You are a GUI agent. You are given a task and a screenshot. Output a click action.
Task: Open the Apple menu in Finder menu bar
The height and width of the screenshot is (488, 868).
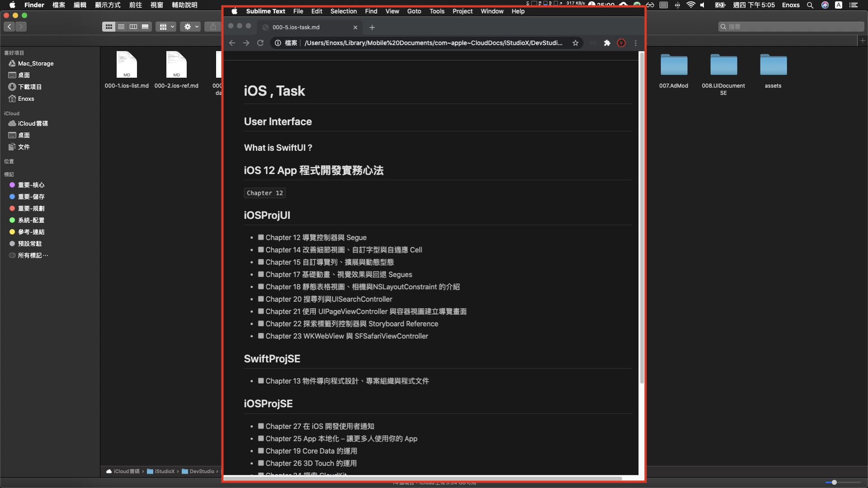pyautogui.click(x=12, y=5)
